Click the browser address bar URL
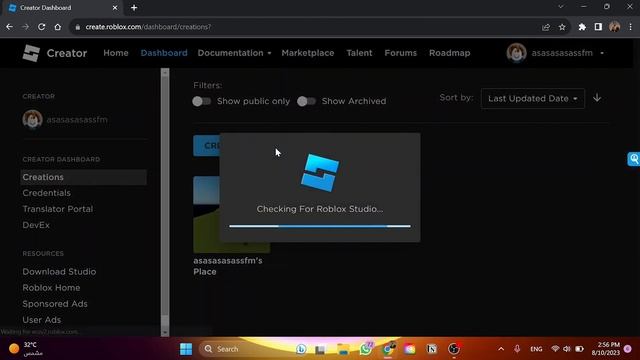This screenshot has height=360, width=640. (x=149, y=27)
